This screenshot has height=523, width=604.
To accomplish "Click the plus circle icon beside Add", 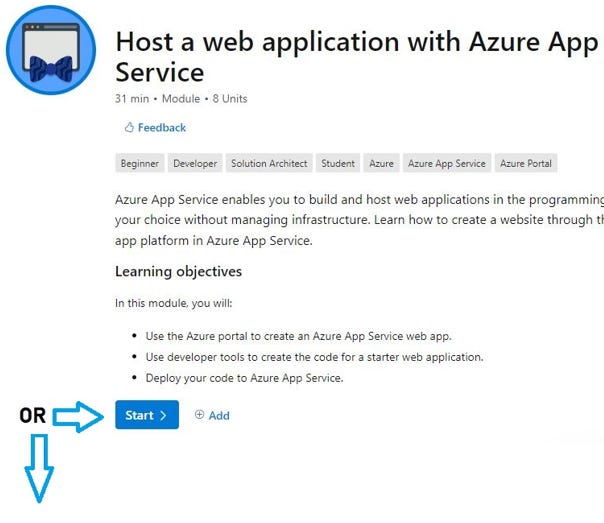I will pyautogui.click(x=199, y=414).
